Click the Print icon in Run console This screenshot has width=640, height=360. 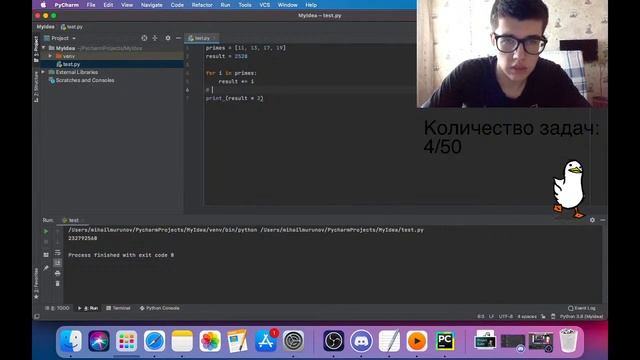(x=58, y=273)
